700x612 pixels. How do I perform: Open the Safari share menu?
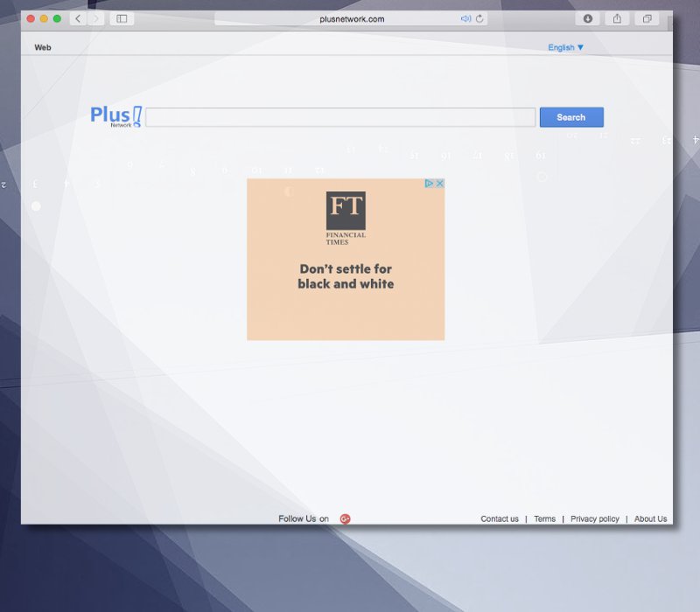click(617, 18)
